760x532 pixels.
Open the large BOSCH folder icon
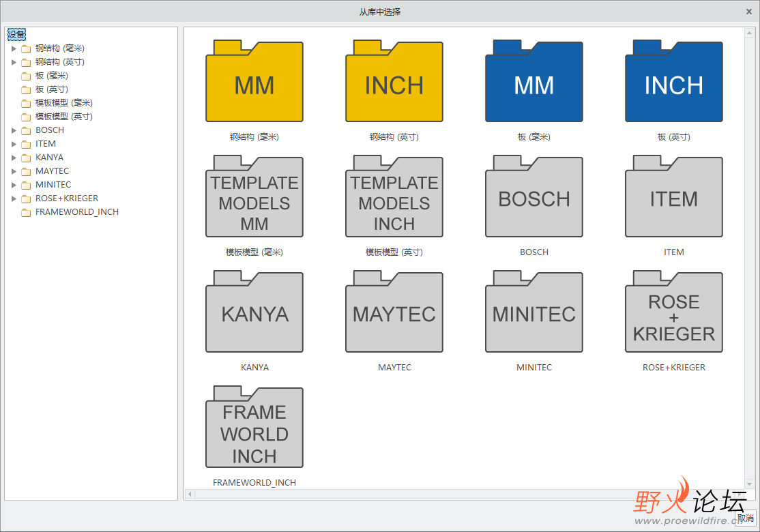[534, 196]
